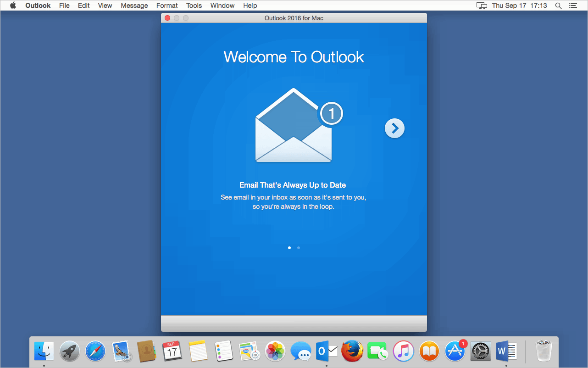The image size is (588, 368).
Task: Open Spotlight search in the menu bar
Action: point(558,6)
